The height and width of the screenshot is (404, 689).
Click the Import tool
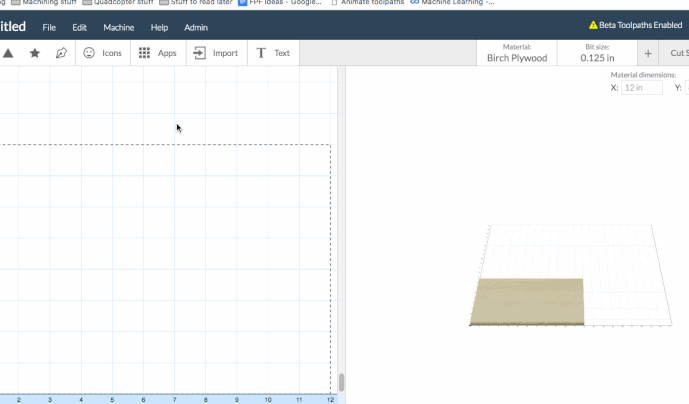pyautogui.click(x=216, y=53)
